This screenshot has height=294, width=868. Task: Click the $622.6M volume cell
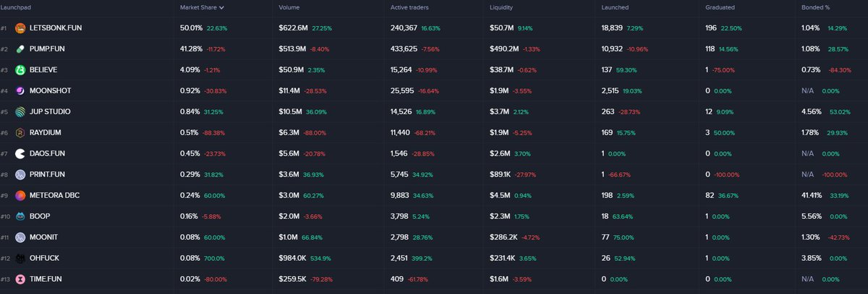point(293,28)
